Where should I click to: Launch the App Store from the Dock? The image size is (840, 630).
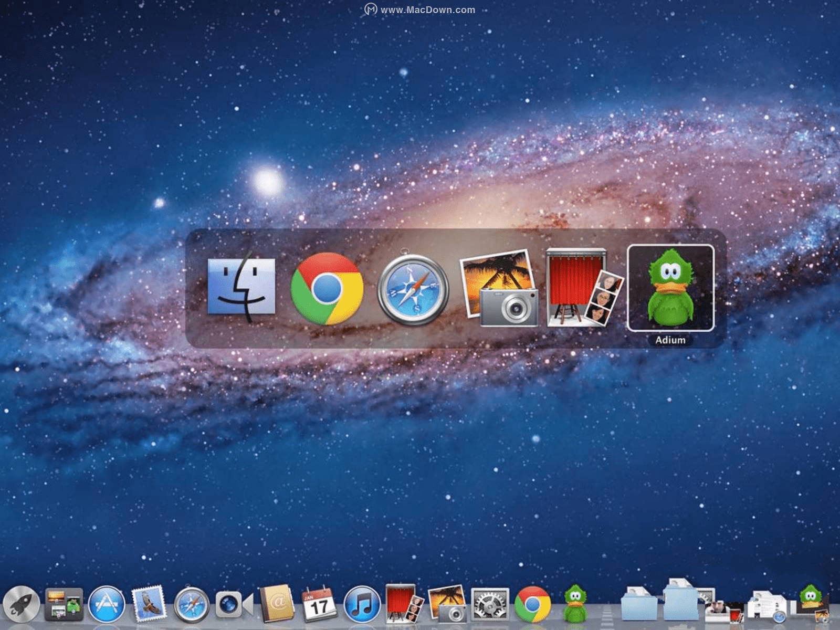[107, 604]
